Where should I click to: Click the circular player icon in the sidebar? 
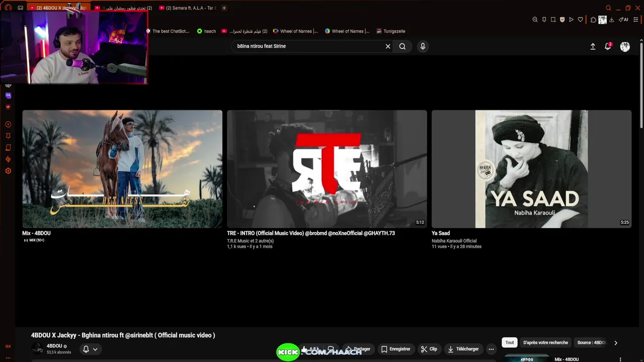pos(8,124)
